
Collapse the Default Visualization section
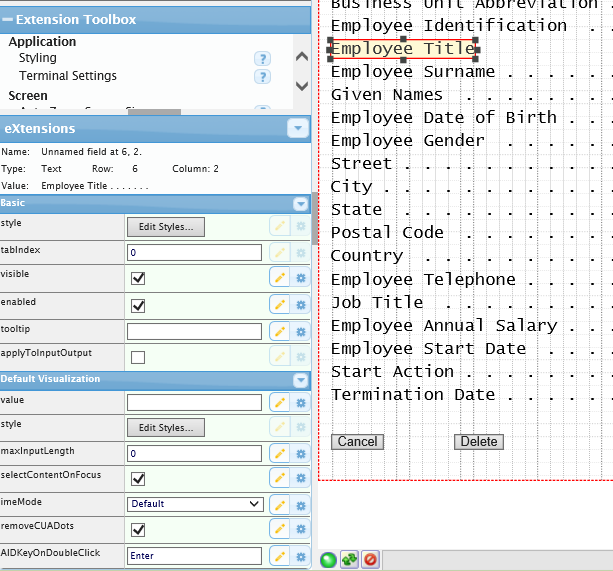click(x=300, y=380)
